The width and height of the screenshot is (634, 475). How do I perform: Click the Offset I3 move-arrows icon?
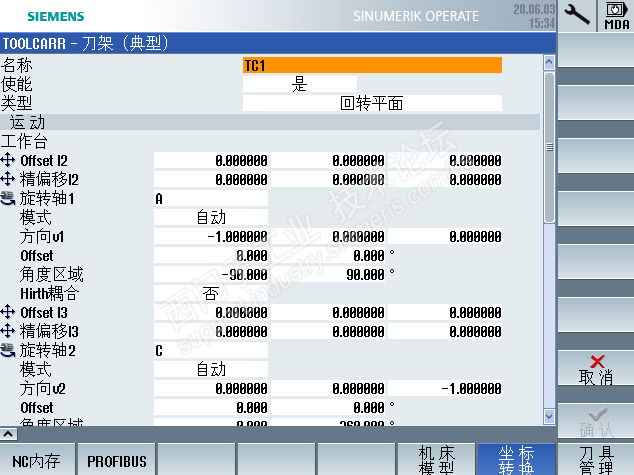8,312
